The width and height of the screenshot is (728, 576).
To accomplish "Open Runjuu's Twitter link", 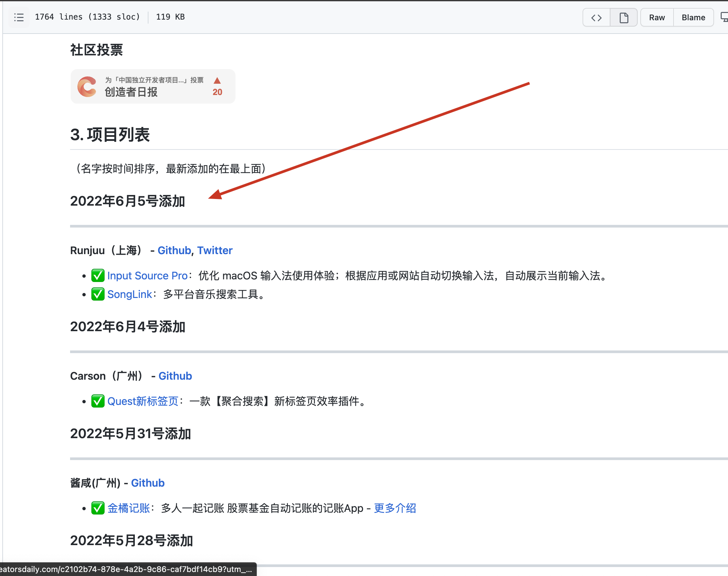I will (x=215, y=250).
